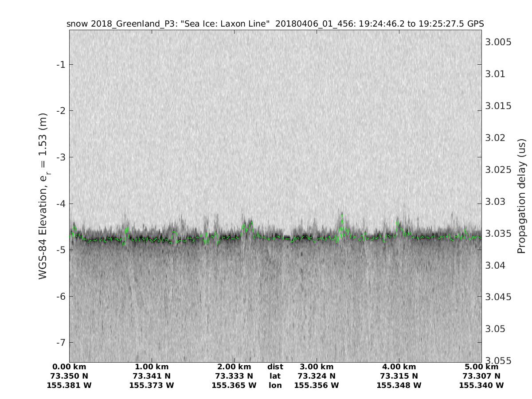Click the -4 elevation tick label

tap(60, 203)
